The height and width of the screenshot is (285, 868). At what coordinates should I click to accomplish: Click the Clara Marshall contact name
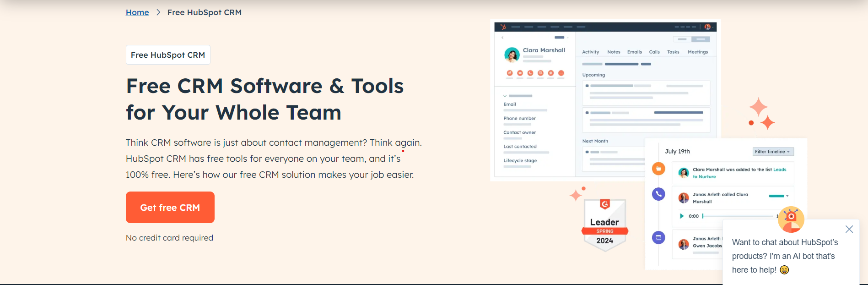point(544,50)
